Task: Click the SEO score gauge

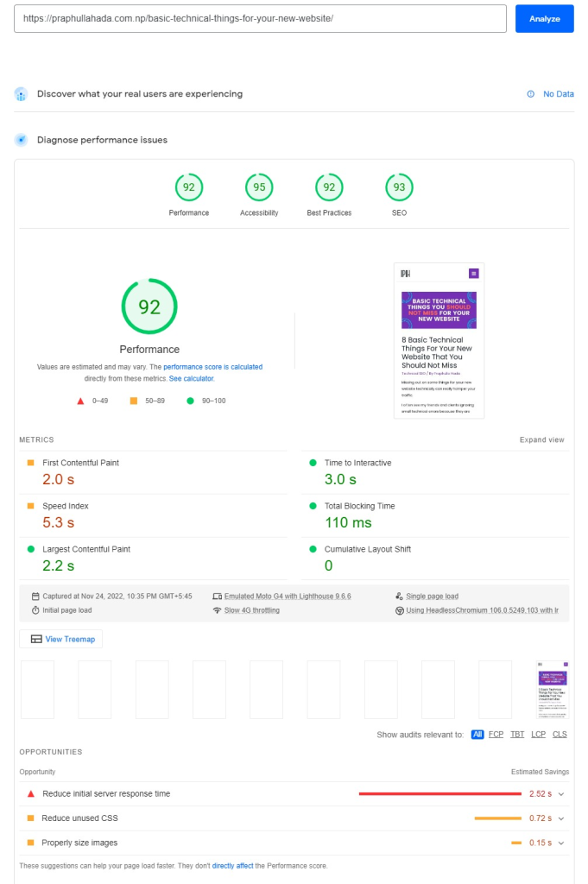Action: point(399,187)
